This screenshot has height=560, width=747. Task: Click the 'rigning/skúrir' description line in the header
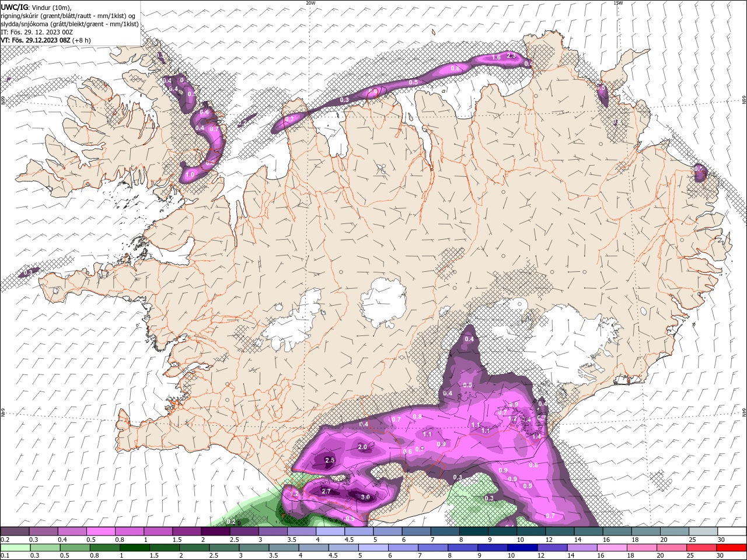pyautogui.click(x=68, y=16)
